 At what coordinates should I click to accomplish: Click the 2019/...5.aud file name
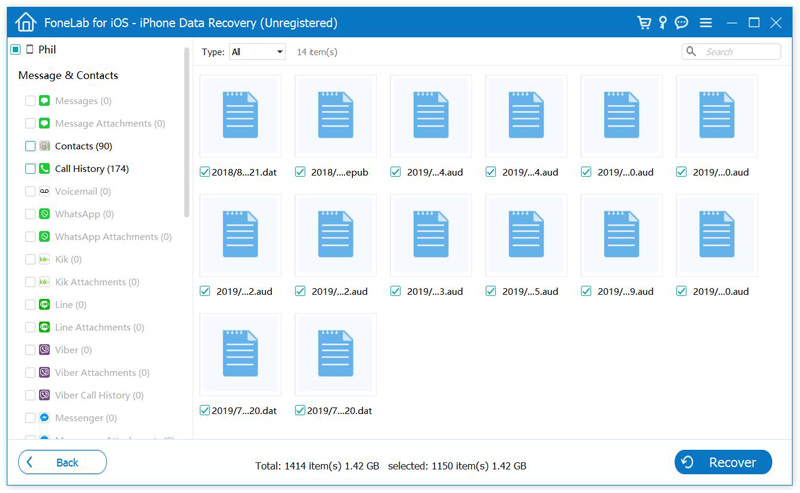pos(530,291)
